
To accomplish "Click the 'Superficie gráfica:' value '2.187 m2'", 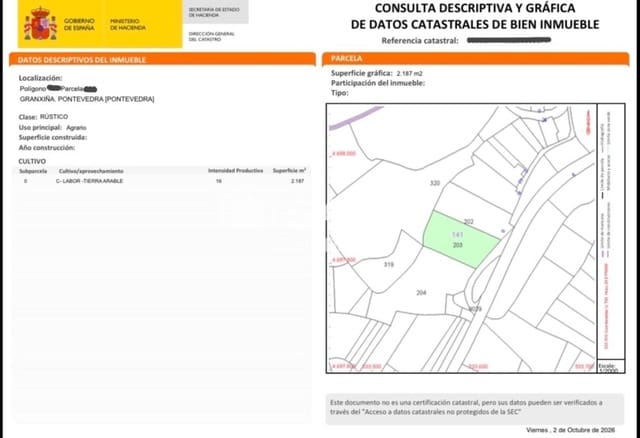I will click(x=409, y=73).
